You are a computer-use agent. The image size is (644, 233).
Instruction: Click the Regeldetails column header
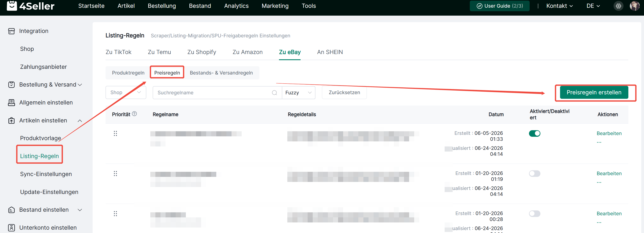(x=302, y=115)
